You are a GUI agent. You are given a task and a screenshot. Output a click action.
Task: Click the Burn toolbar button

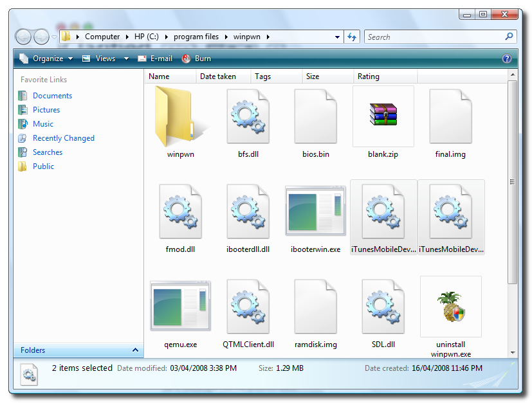[x=196, y=58]
